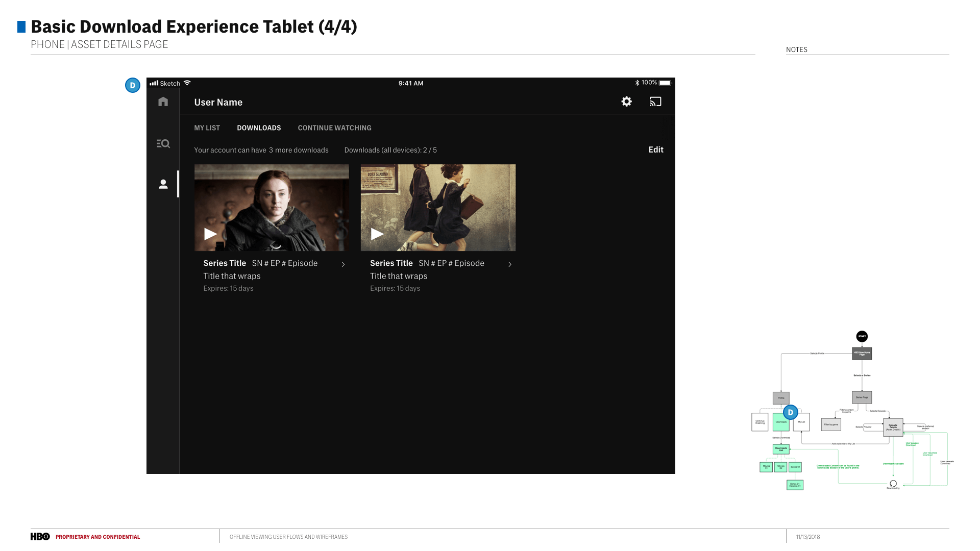Screen dimensions: 980x551
Task: Click the Profile node in flowchart
Action: 781,398
